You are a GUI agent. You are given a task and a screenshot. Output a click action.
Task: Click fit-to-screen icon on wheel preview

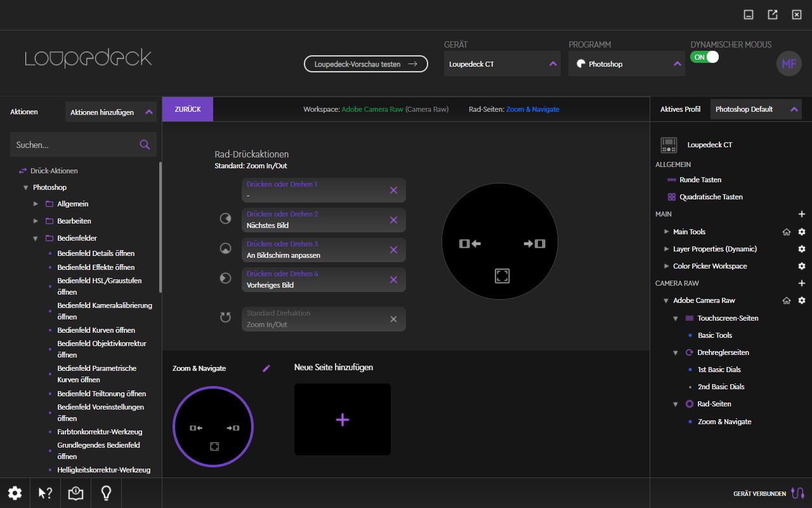pos(502,275)
